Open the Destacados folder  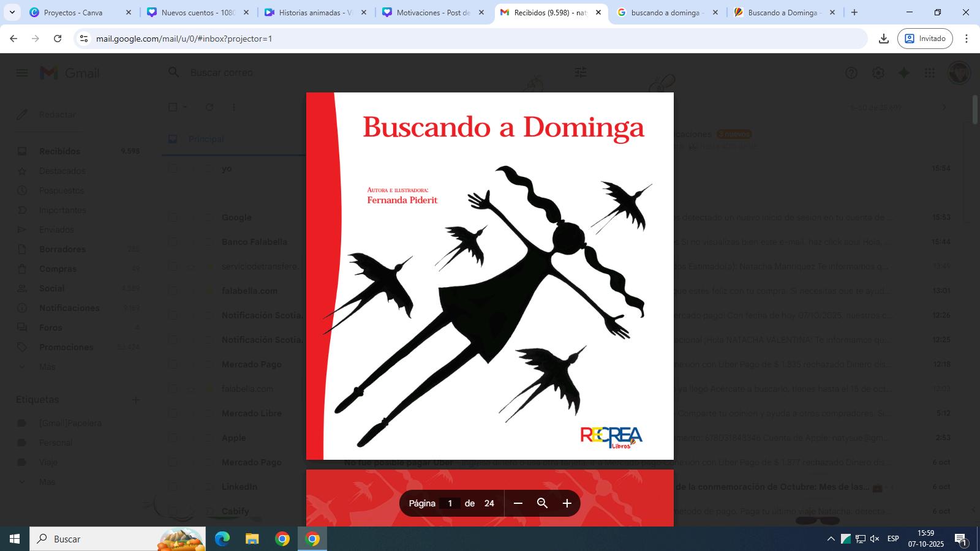62,171
